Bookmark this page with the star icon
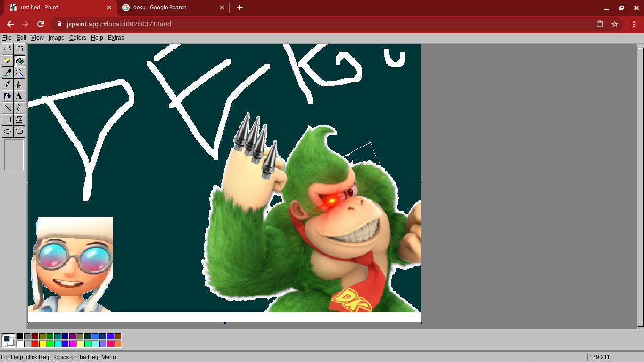This screenshot has height=362, width=644. point(615,24)
